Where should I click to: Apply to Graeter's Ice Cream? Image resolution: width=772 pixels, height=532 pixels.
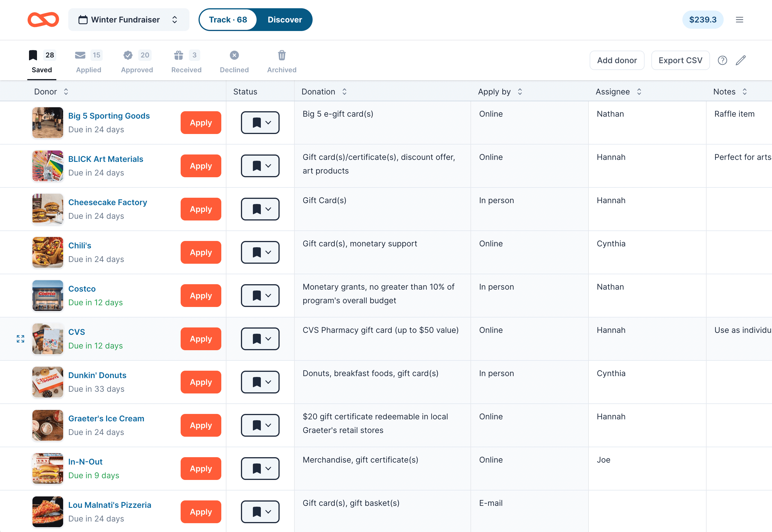pos(201,425)
